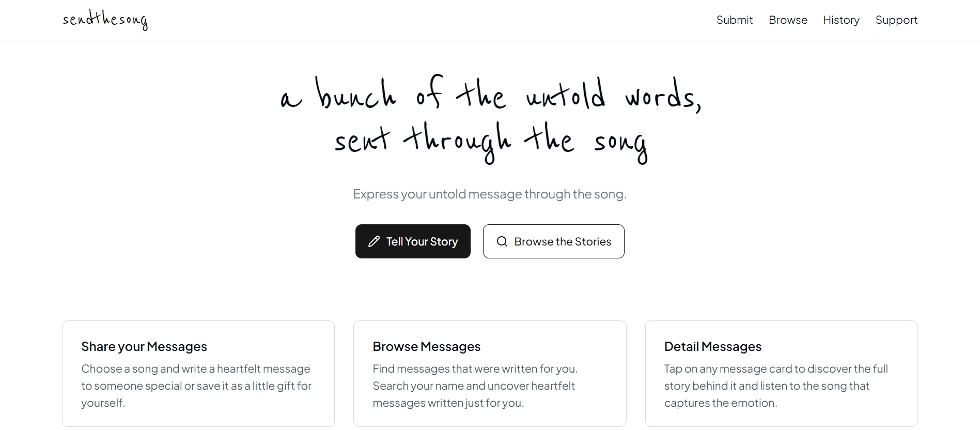The height and width of the screenshot is (430, 980).
Task: Click the Browse Messages card title
Action: [426, 346]
